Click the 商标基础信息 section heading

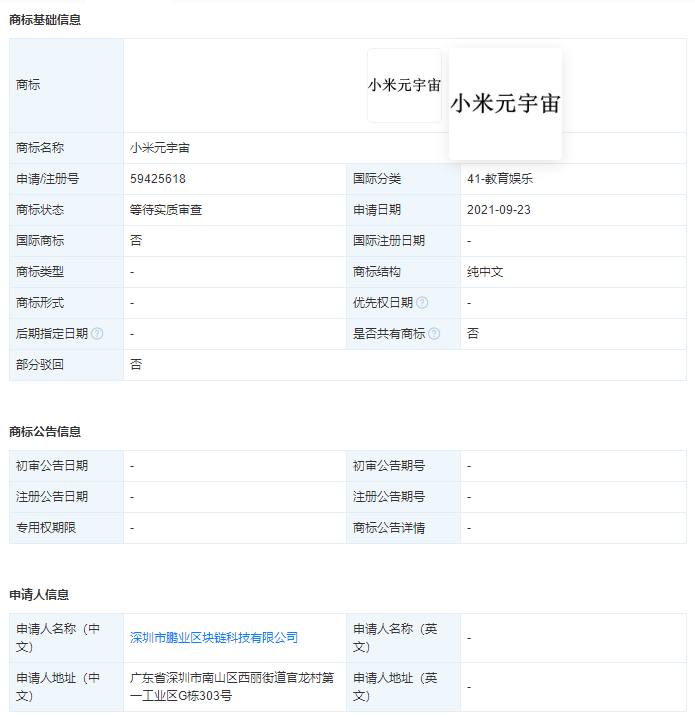coord(45,20)
